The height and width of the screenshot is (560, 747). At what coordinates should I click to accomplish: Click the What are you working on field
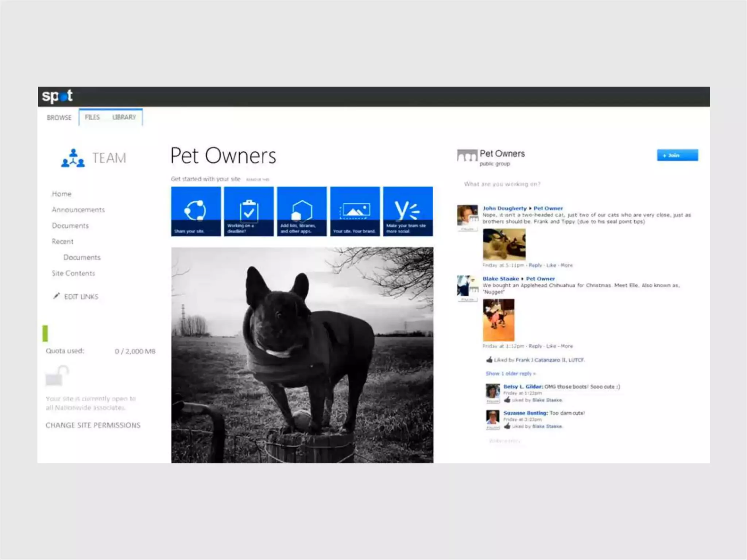tap(502, 184)
